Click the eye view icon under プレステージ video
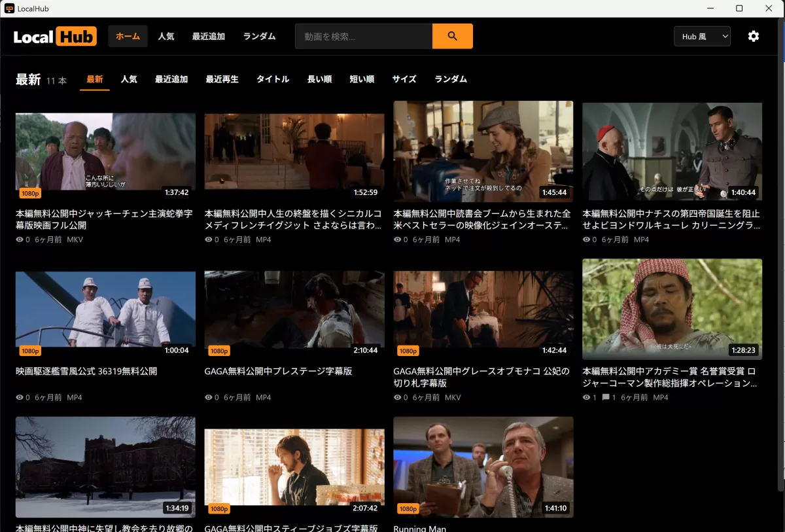Viewport: 785px width, 532px height. (209, 397)
